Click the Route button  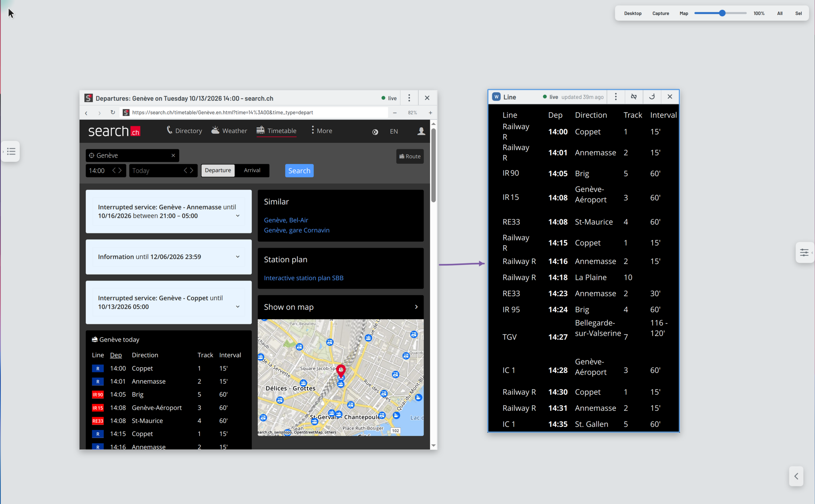click(x=410, y=156)
